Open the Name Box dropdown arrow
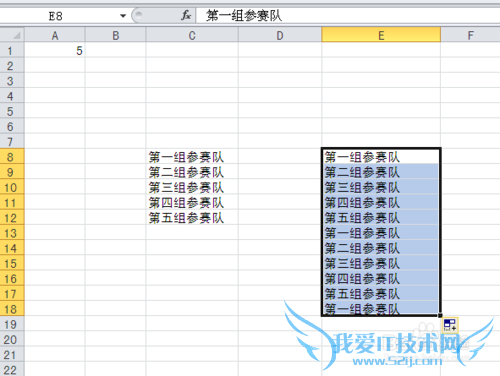The width and height of the screenshot is (500, 376). pyautogui.click(x=123, y=16)
